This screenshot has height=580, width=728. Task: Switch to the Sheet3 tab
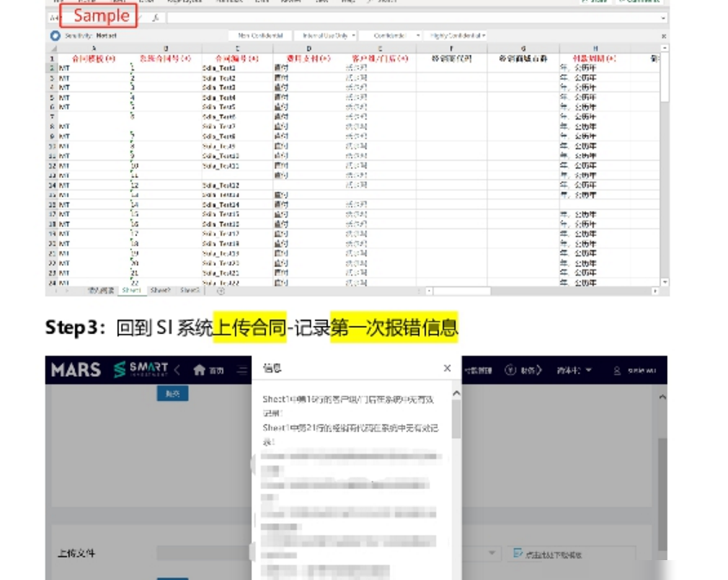190,290
